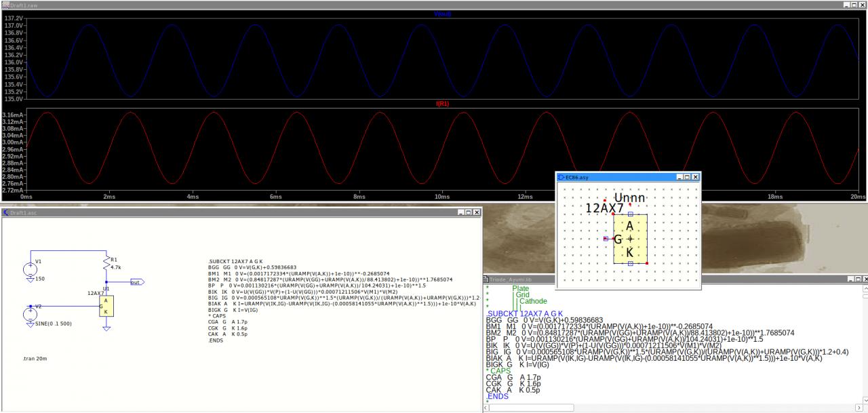Click the .tran 20m directive text
Viewport: 868px width, 413px height.
pos(34,357)
